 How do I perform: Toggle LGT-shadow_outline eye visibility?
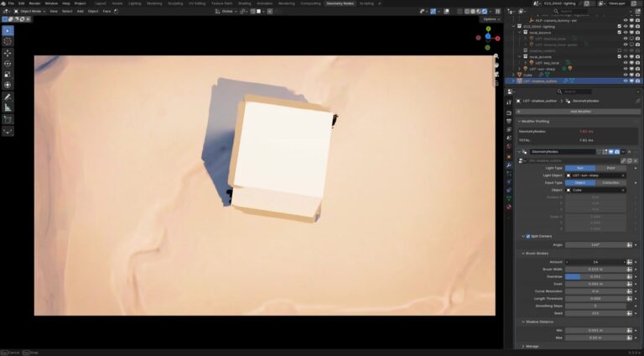(x=626, y=81)
